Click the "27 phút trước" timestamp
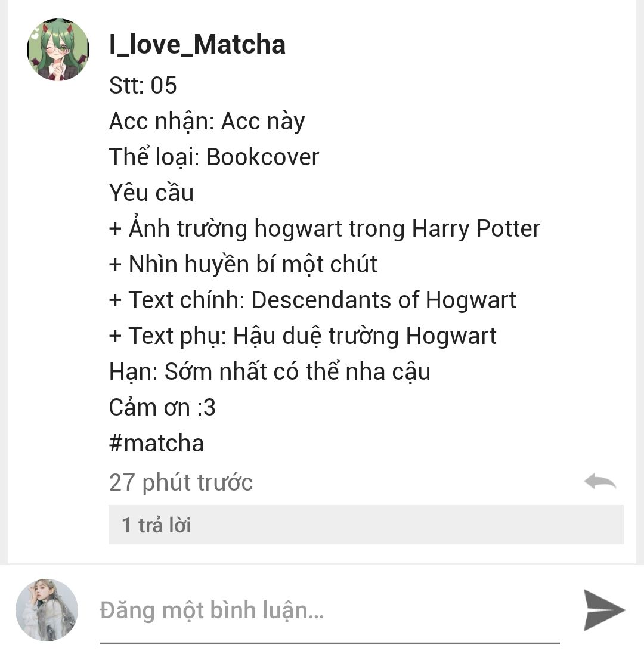 (x=181, y=482)
